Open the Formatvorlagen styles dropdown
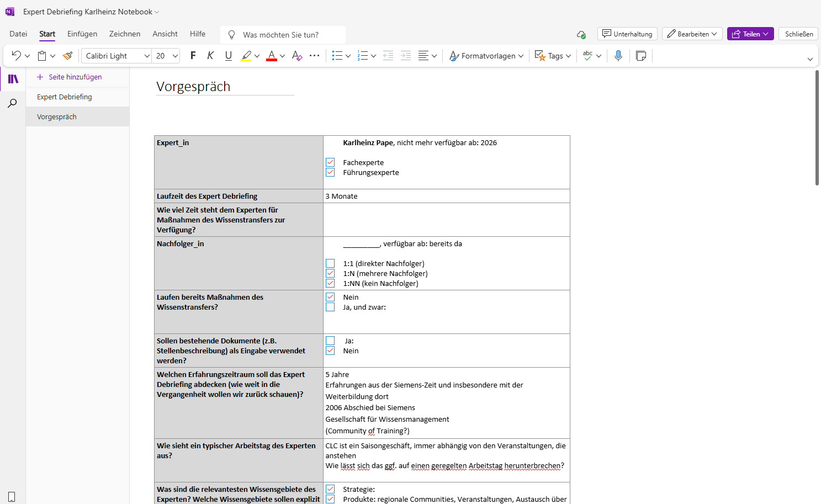The height and width of the screenshot is (504, 821). (486, 56)
